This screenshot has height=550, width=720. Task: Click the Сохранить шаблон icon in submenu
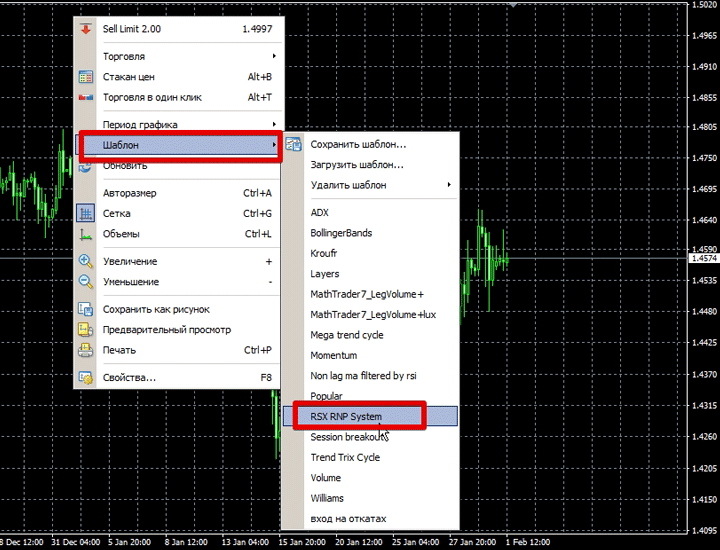tap(293, 145)
